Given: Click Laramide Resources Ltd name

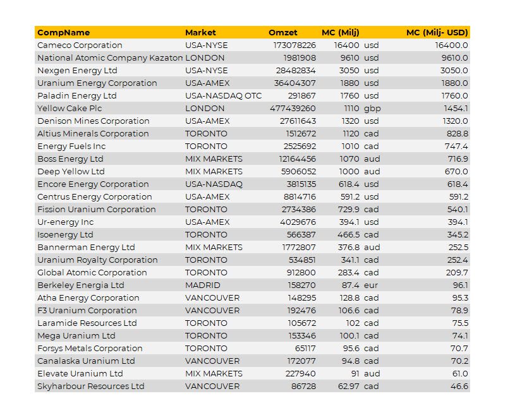Looking at the screenshot, I should coord(87,323).
